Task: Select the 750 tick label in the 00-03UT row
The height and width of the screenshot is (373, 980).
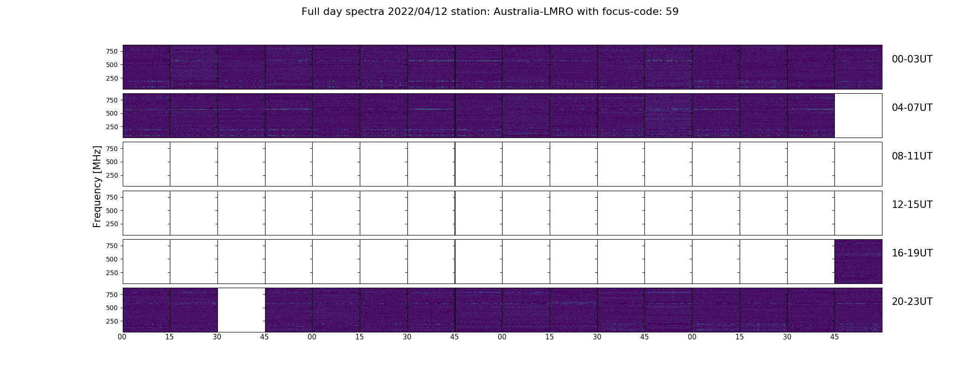Action: pyautogui.click(x=112, y=51)
